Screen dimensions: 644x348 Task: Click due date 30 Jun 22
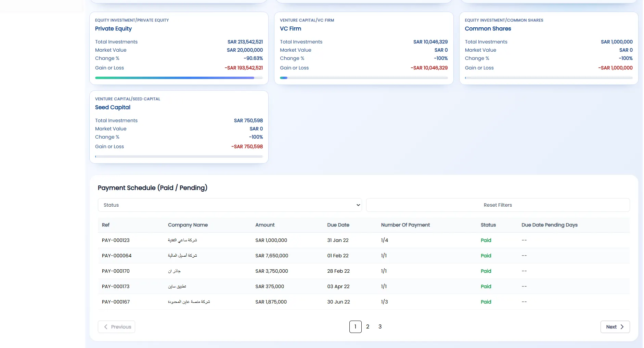338,302
